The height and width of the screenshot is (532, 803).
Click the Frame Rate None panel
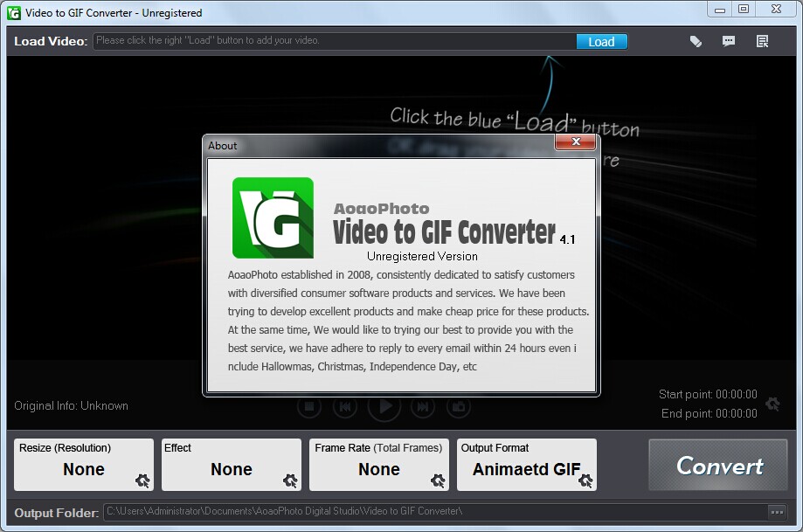pyautogui.click(x=379, y=465)
